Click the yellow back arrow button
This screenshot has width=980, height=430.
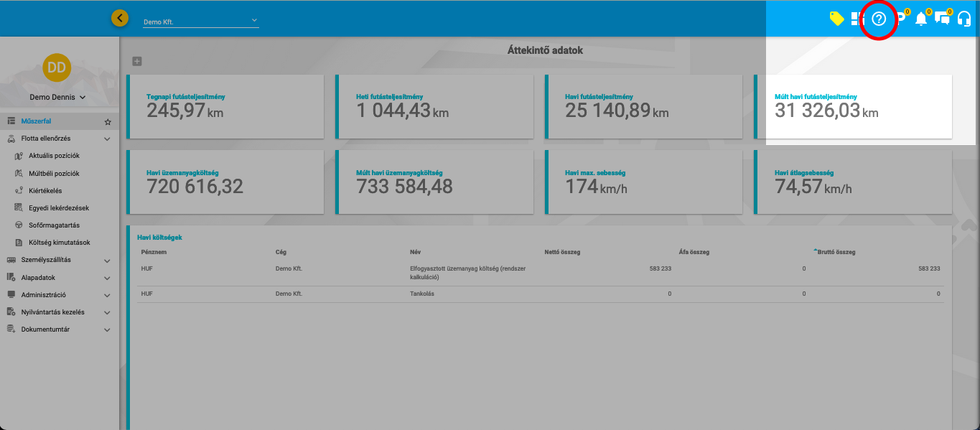point(120,18)
